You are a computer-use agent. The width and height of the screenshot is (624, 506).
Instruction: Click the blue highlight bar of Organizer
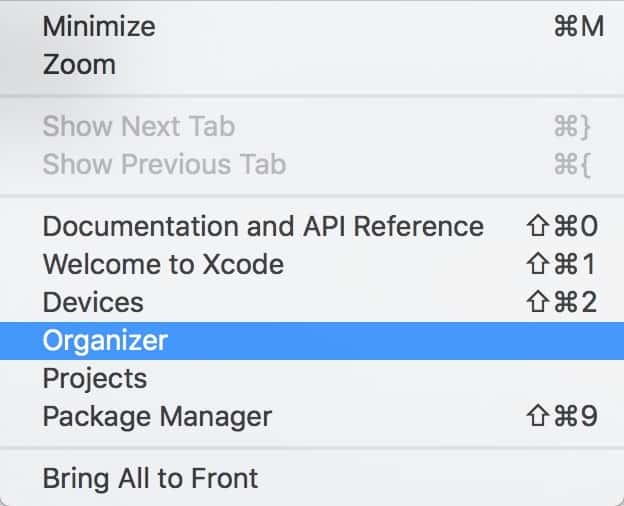pyautogui.click(x=312, y=341)
